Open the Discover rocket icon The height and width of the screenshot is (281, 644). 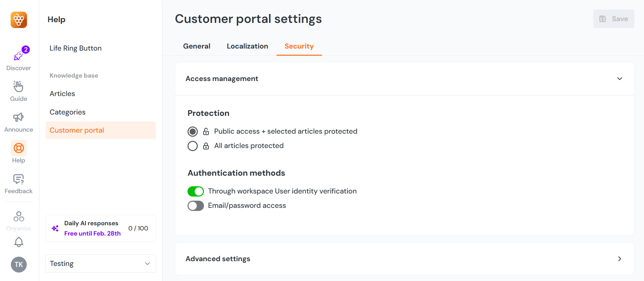pos(18,56)
